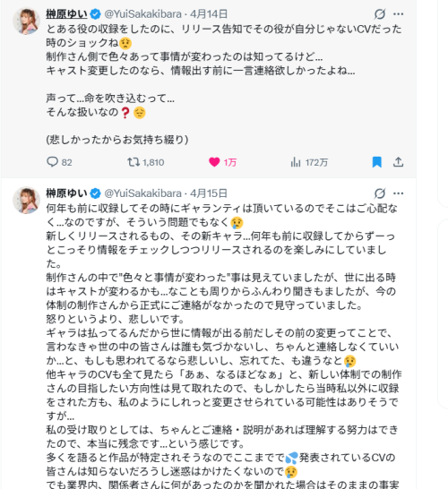Screen dimensions: 448x489
Task: Open 榊原ゆい profile name in second post
Action: pyautogui.click(x=67, y=193)
